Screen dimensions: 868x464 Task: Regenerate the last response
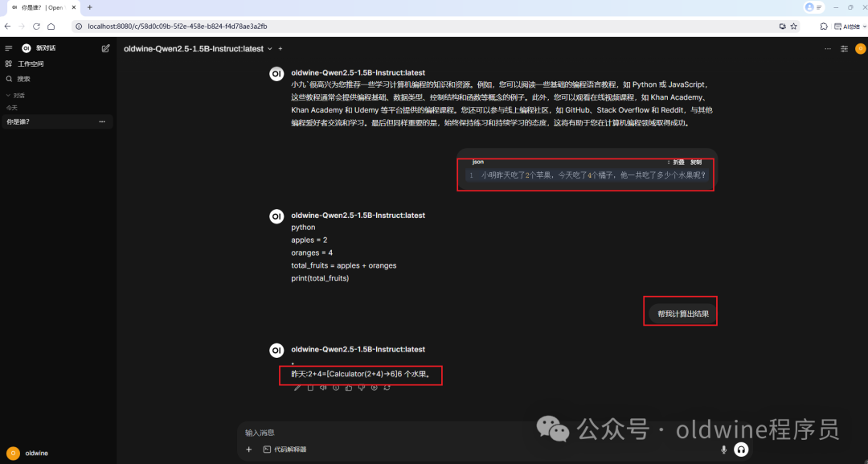[x=387, y=388]
